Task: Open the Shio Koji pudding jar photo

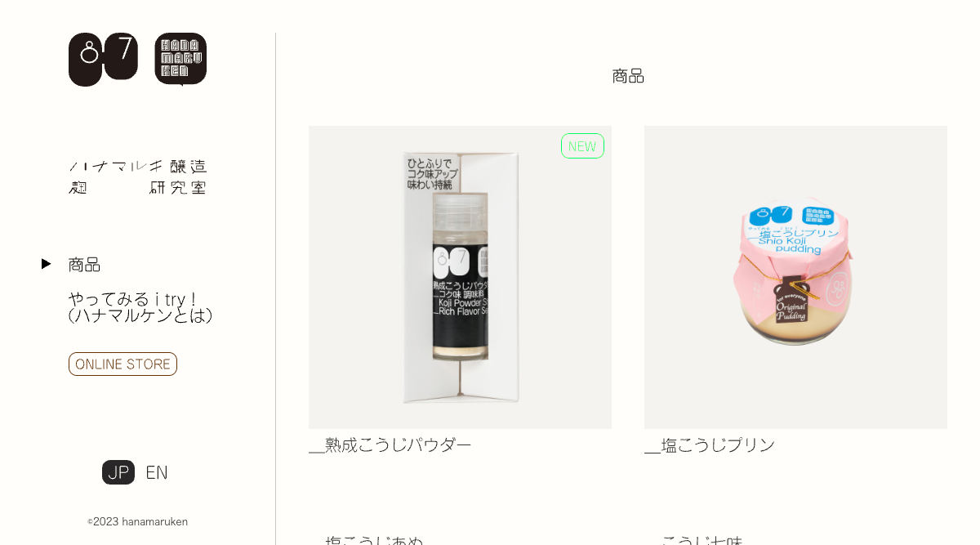Action: (x=795, y=277)
